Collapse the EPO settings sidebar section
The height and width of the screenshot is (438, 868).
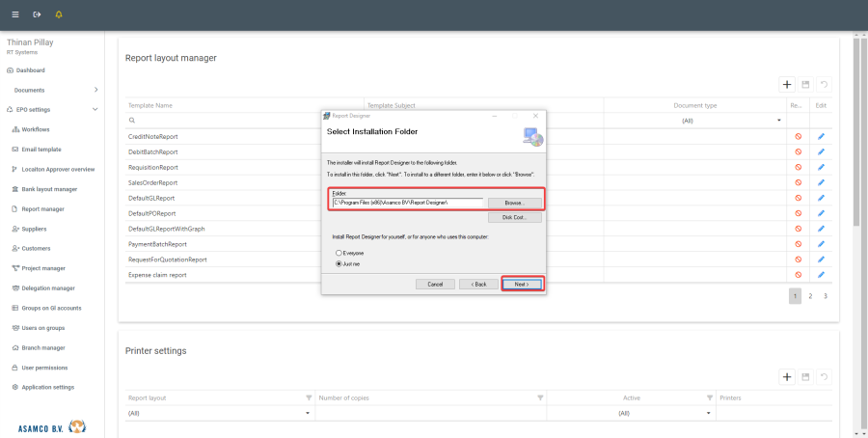tap(95, 109)
